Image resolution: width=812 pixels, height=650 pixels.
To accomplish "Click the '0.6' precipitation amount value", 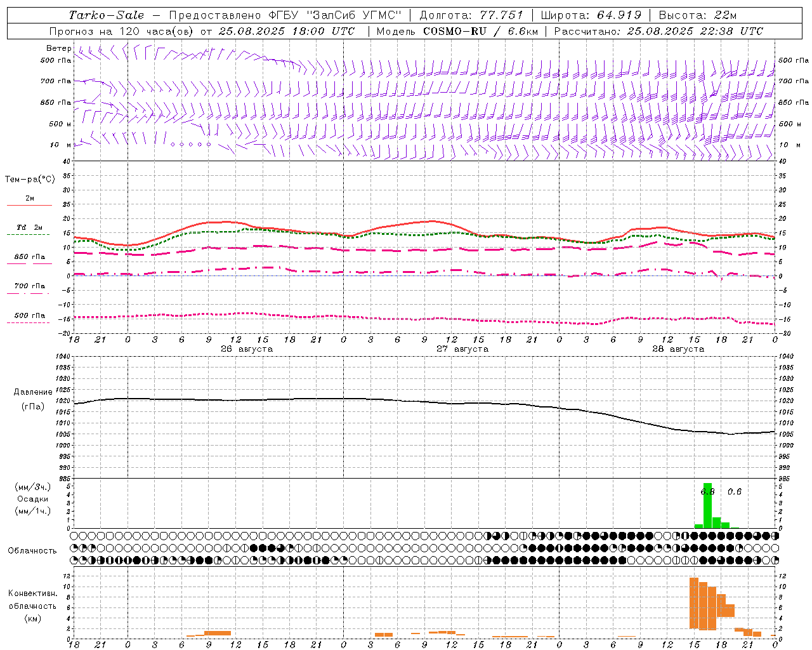I will point(735,491).
